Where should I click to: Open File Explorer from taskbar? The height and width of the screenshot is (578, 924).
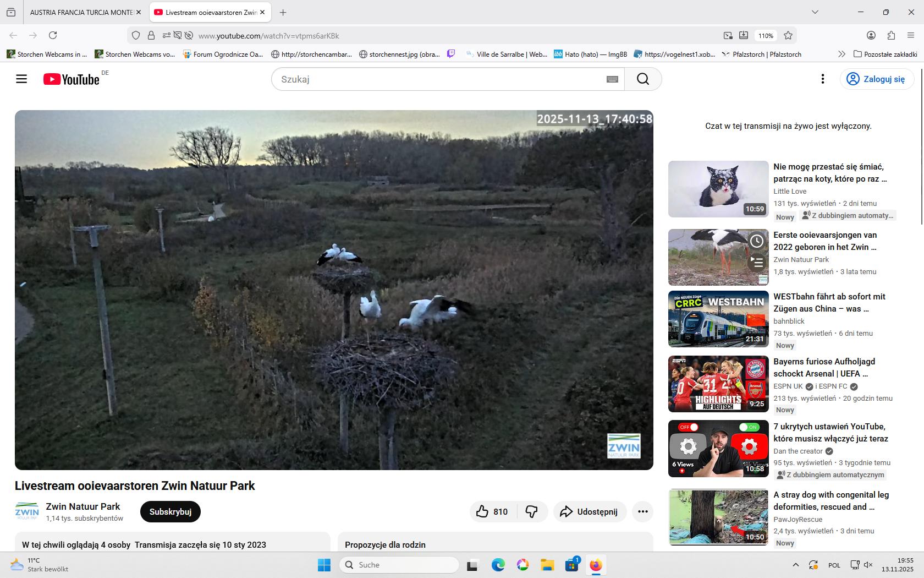click(x=547, y=565)
